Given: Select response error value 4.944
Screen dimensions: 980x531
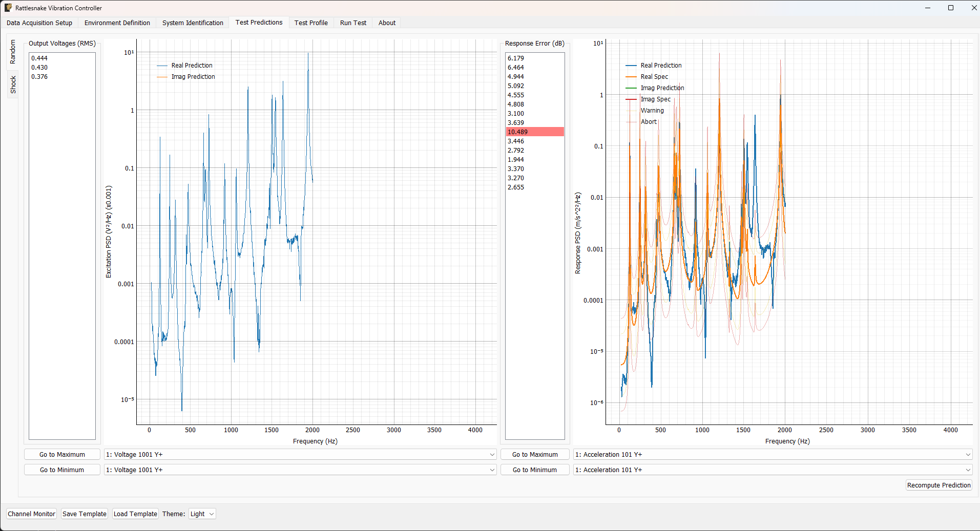Looking at the screenshot, I should [x=535, y=77].
